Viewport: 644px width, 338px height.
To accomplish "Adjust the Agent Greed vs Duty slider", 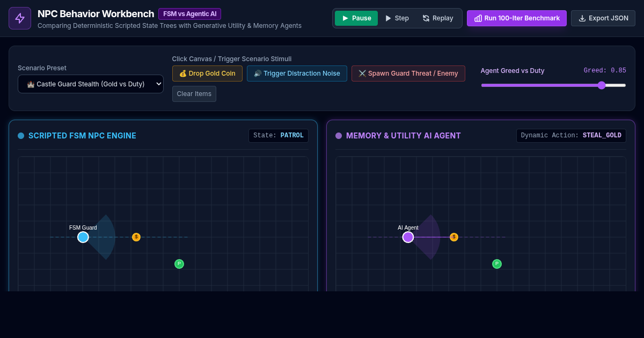I will (x=553, y=85).
